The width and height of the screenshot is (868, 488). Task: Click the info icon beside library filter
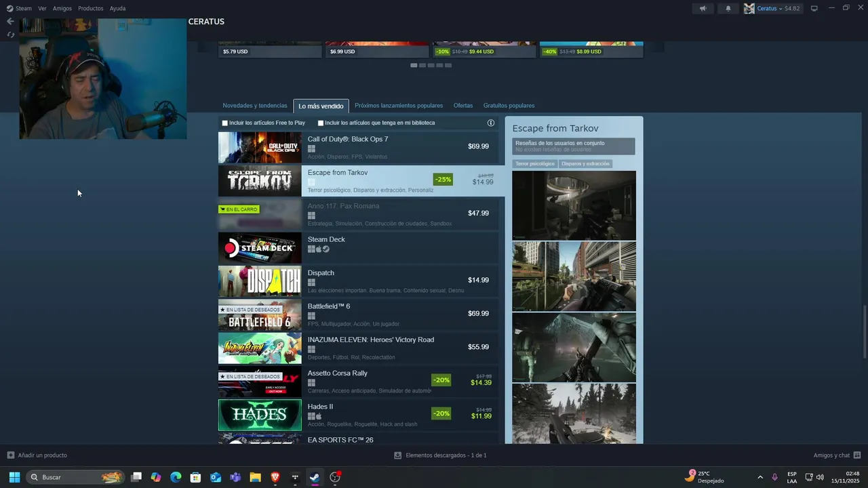click(x=491, y=123)
